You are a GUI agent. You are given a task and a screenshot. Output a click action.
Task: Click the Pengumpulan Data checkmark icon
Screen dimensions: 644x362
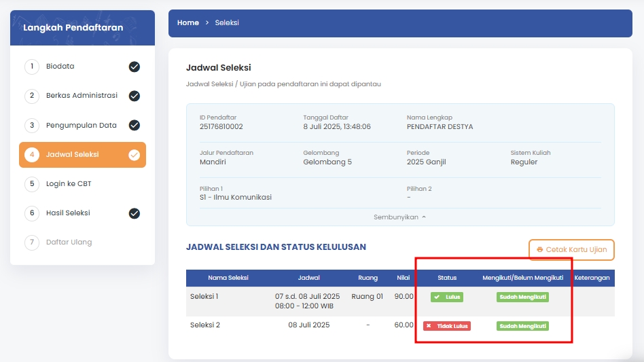135,125
